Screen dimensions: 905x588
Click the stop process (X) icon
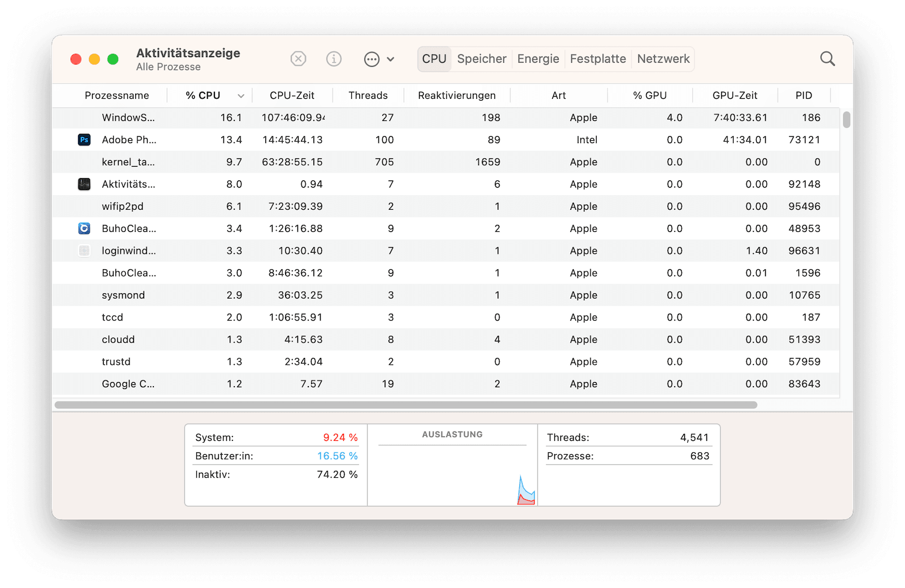pyautogui.click(x=298, y=59)
